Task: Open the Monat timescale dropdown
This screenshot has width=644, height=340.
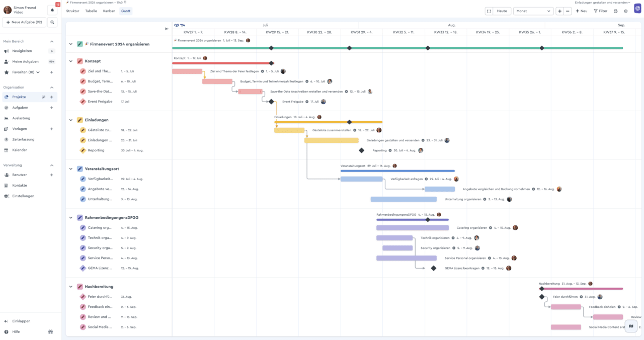Action: click(x=533, y=11)
